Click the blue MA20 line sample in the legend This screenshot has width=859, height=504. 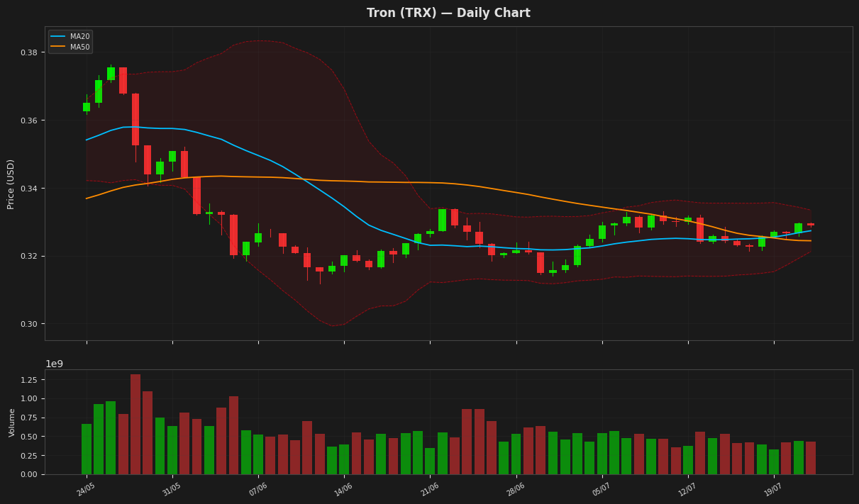tap(58, 36)
